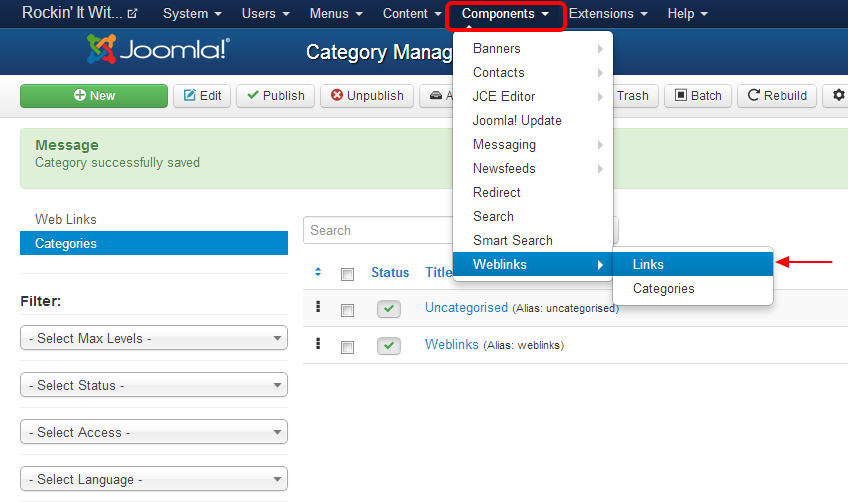Screen dimensions: 848x502
Task: Click the Batch button
Action: [x=698, y=96]
